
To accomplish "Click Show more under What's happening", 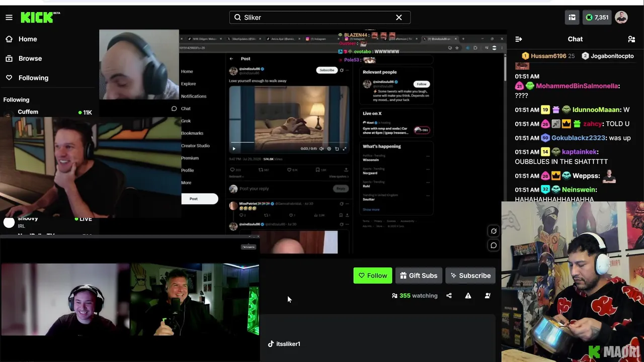I will (371, 210).
